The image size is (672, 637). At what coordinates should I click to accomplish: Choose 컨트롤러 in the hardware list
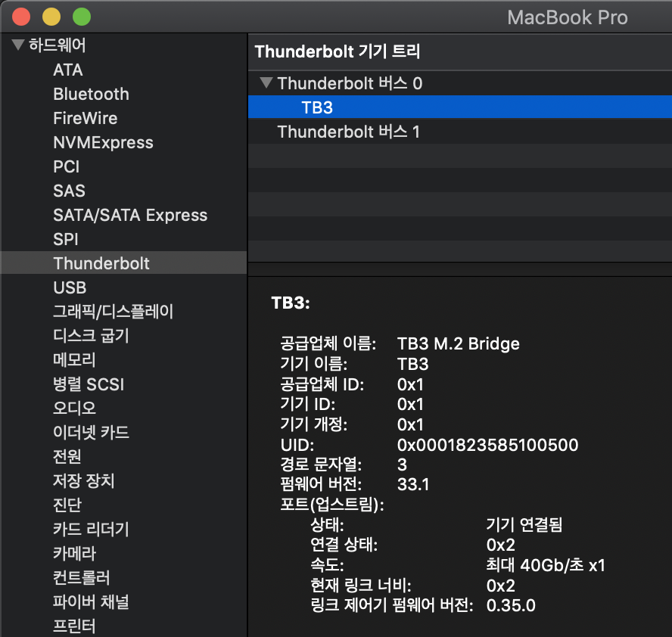click(x=82, y=577)
